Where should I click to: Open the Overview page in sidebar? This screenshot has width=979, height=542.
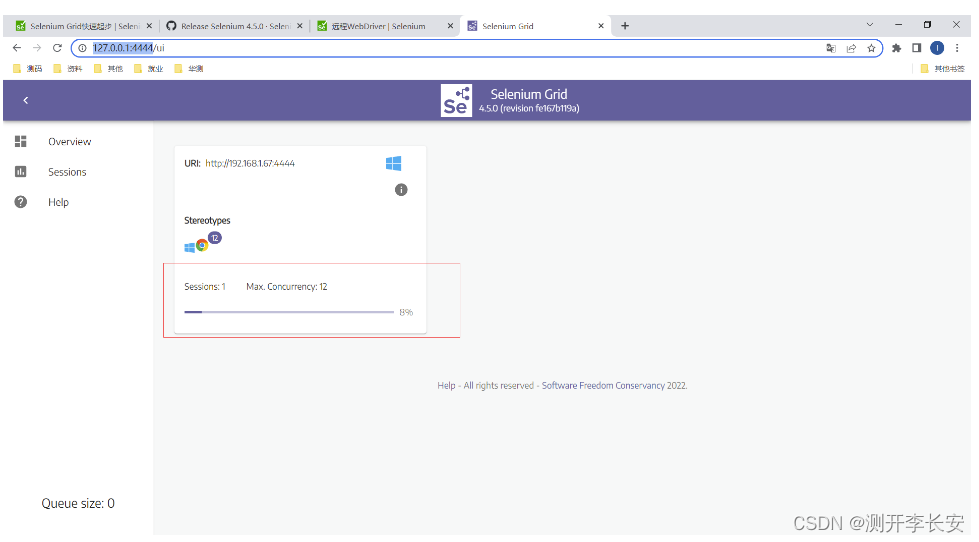coord(69,142)
